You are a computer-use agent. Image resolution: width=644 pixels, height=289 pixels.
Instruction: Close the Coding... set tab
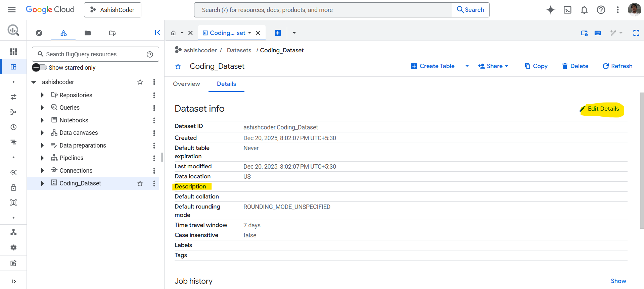click(258, 33)
